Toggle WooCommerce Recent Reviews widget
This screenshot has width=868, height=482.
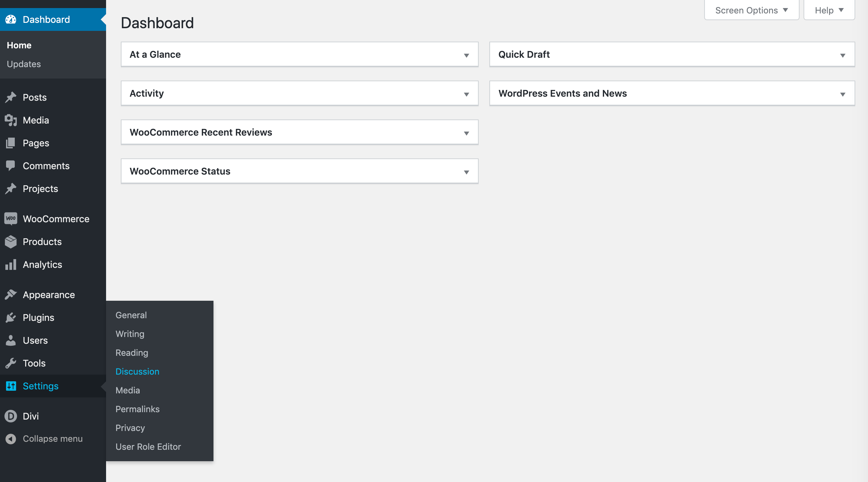(468, 132)
